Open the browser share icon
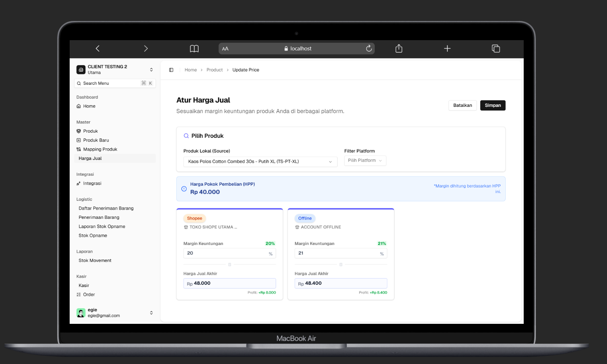 [398, 48]
